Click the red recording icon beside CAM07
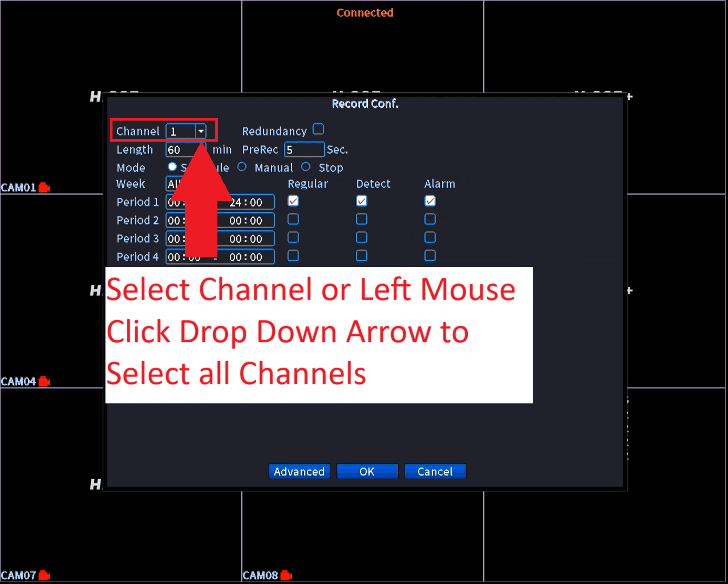This screenshot has width=728, height=584. click(x=44, y=575)
